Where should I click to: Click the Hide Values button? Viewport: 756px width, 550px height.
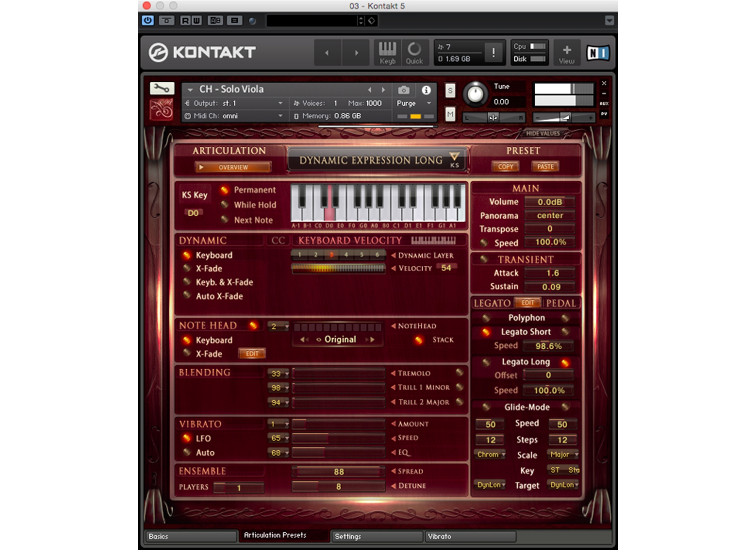point(543,133)
